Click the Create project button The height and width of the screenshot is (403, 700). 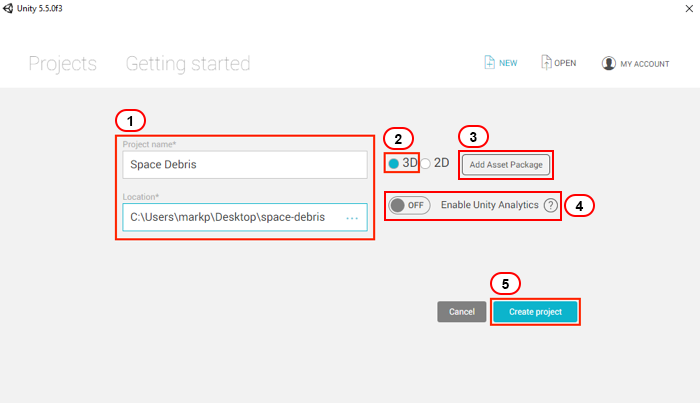[x=535, y=312]
